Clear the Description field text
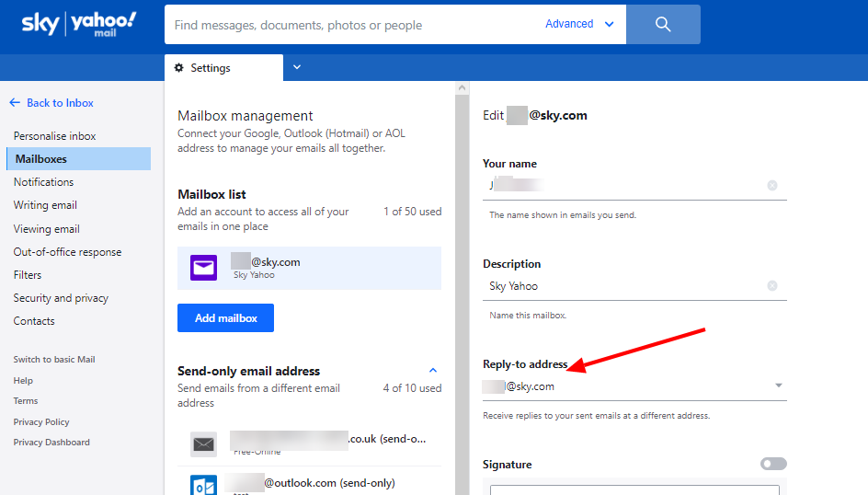This screenshot has height=495, width=868. pos(771,285)
